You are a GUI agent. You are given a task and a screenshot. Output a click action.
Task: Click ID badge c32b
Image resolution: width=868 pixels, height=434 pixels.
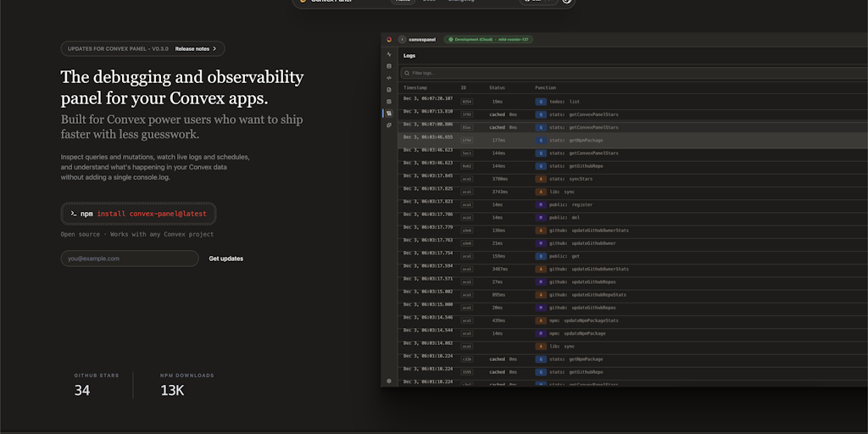pyautogui.click(x=467, y=359)
